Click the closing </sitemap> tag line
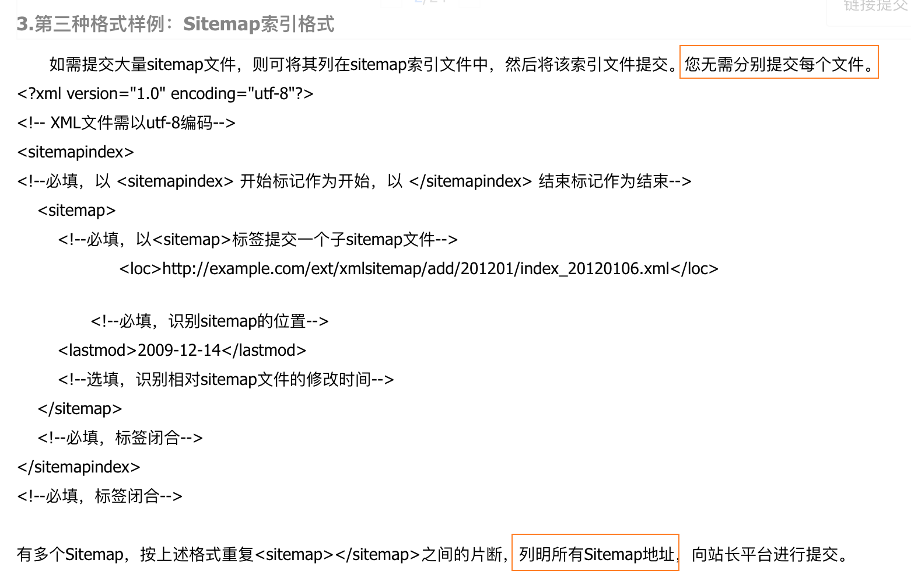 pos(80,409)
